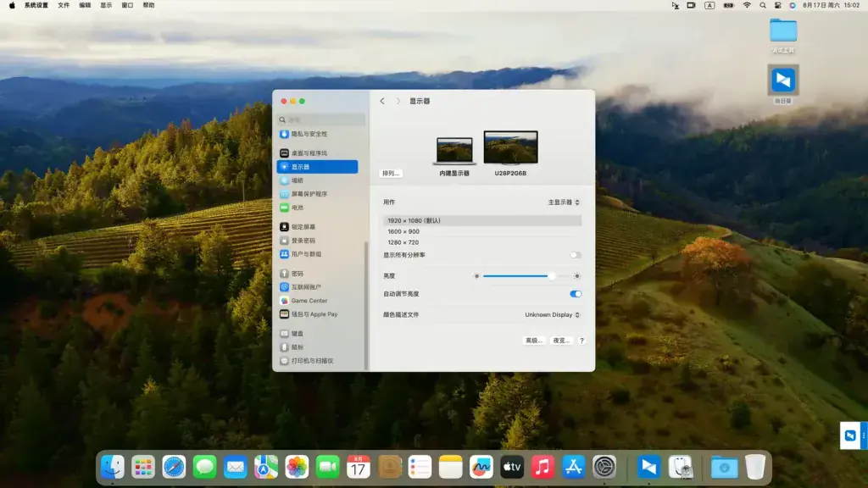Open Spotlight search in the menu bar
Image resolution: width=868 pixels, height=488 pixels.
click(x=763, y=6)
